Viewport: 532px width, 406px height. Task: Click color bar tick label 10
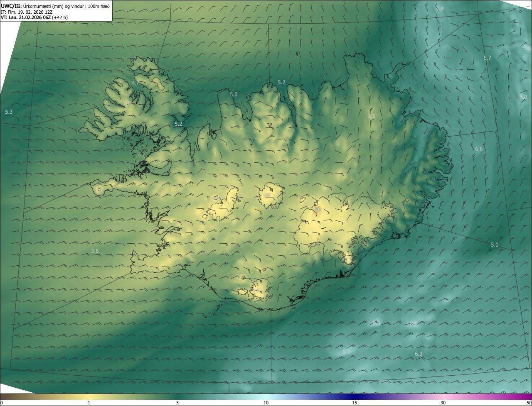tap(266, 403)
